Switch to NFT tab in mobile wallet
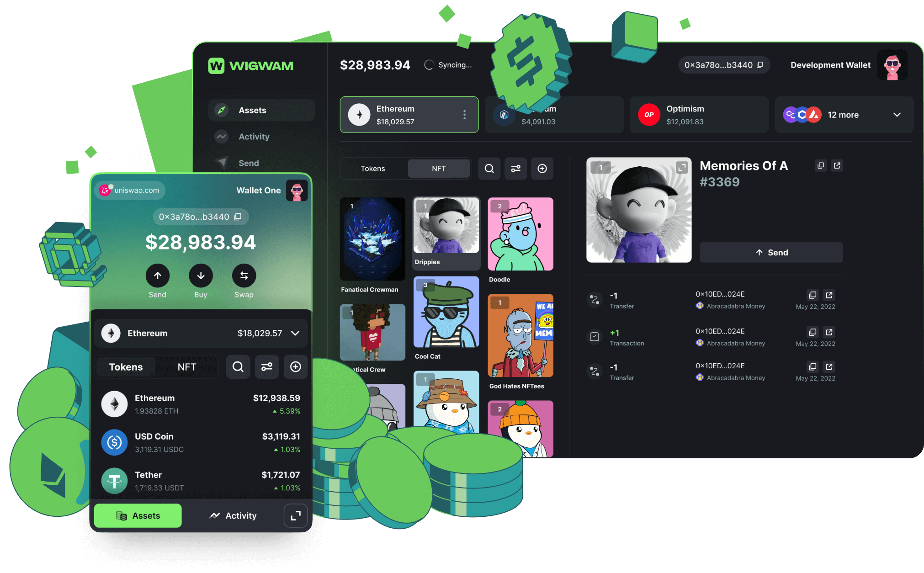Screen dimensions: 924x573 coord(187,366)
